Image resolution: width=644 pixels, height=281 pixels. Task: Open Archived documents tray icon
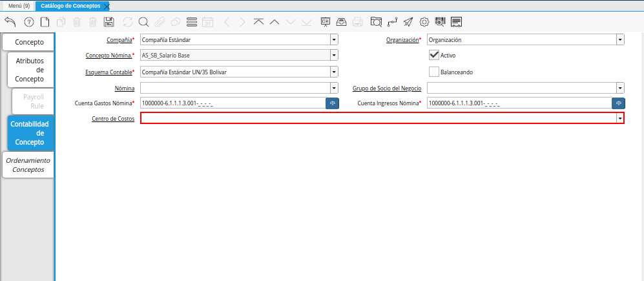click(341, 22)
